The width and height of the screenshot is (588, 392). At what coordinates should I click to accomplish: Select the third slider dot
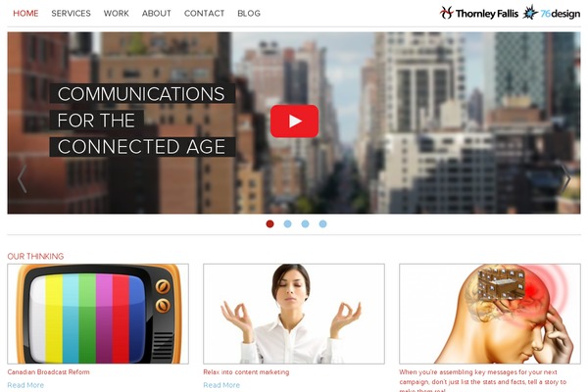(x=305, y=224)
